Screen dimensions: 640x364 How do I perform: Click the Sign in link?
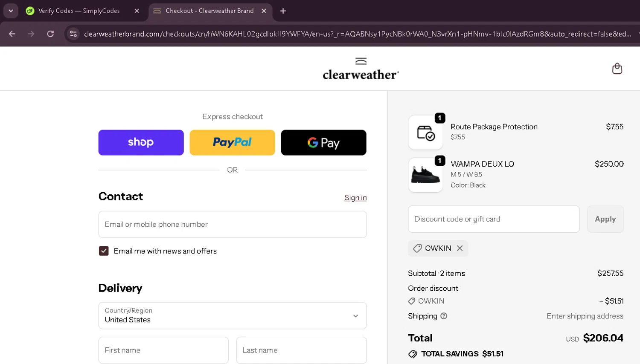355,198
